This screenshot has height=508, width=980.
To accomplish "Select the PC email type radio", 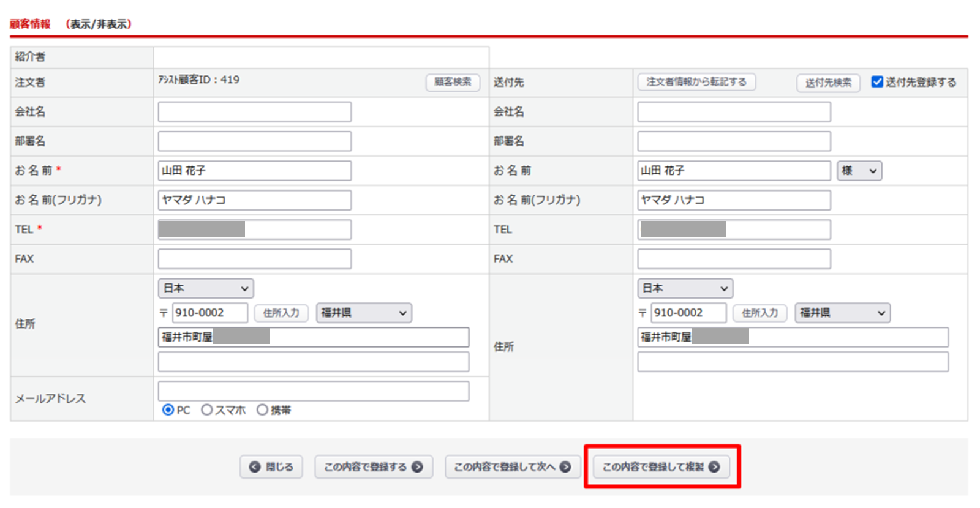I will [x=168, y=410].
